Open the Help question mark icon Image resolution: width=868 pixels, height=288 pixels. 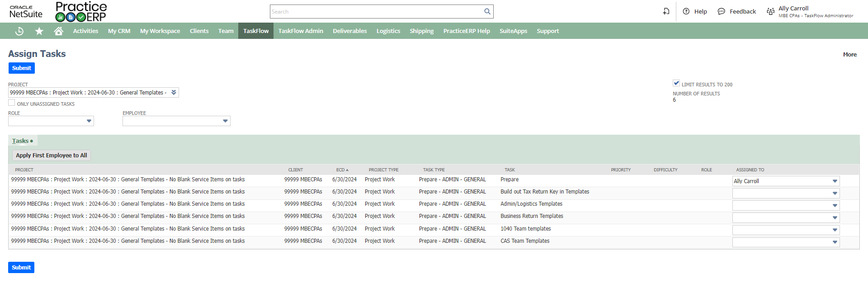[686, 11]
